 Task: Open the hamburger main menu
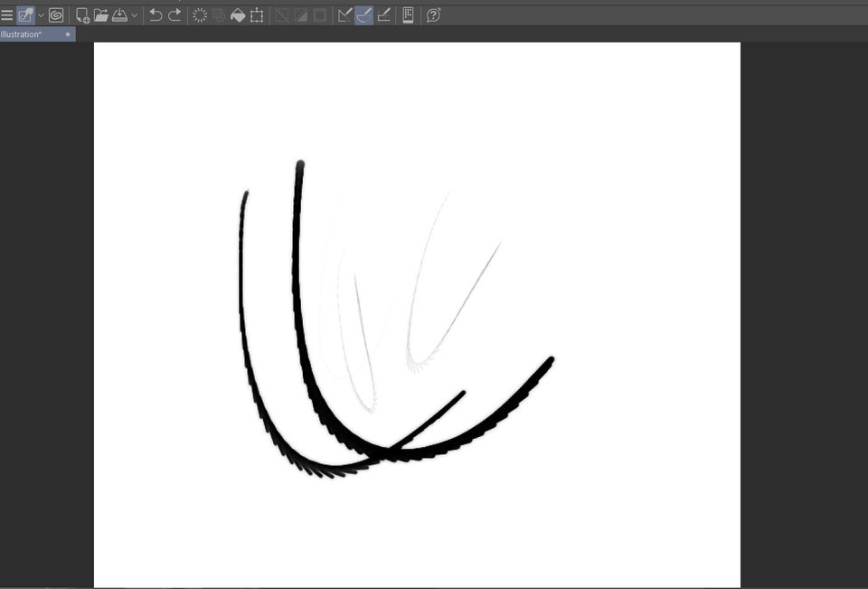tap(7, 14)
